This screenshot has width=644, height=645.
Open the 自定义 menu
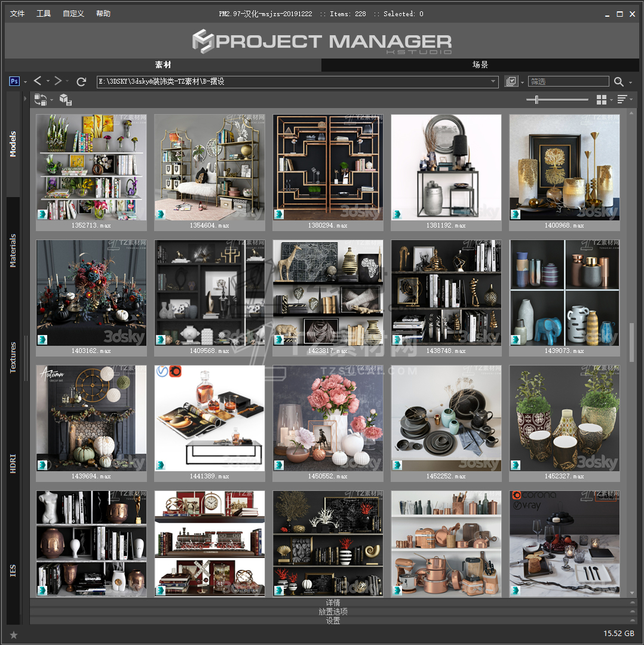[73, 14]
